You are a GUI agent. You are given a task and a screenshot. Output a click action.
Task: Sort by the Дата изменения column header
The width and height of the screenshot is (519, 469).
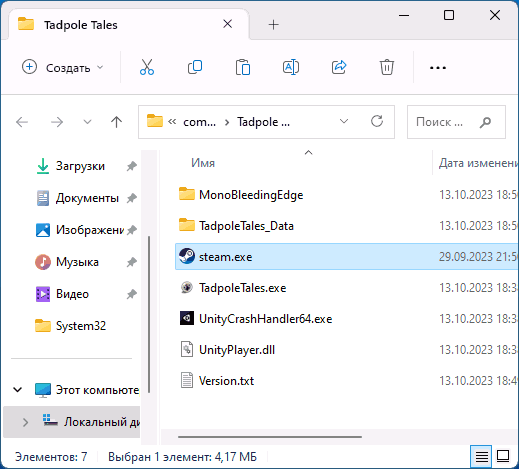click(x=478, y=163)
